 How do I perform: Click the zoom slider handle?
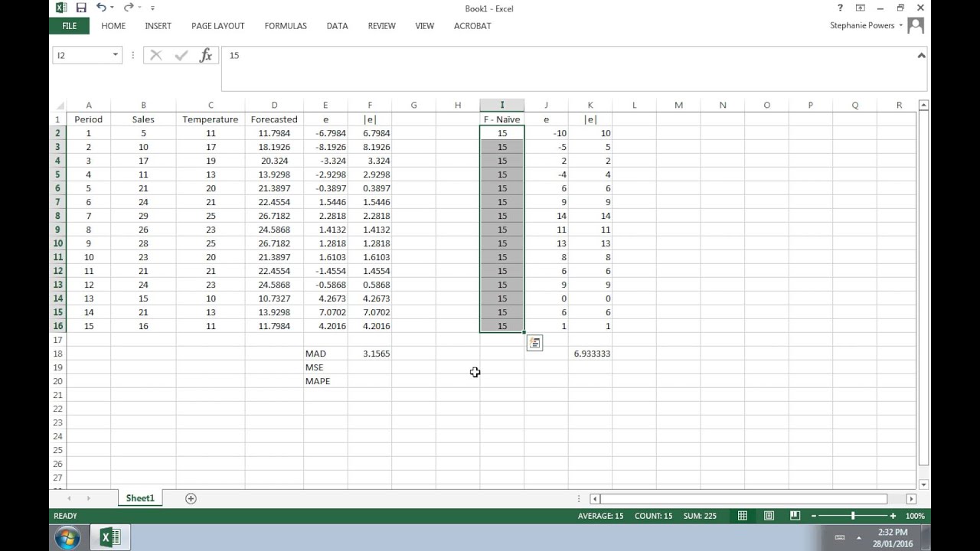tap(854, 516)
